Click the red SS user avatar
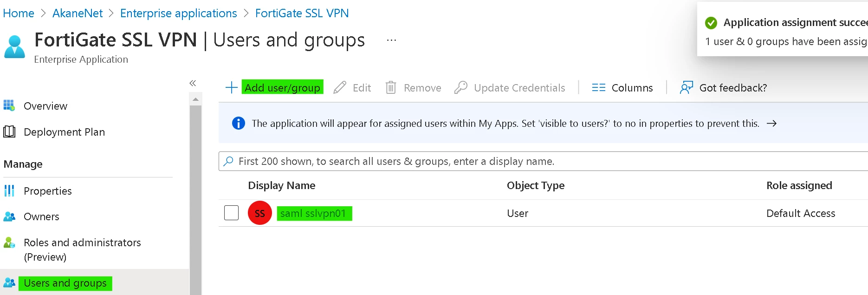 (260, 213)
